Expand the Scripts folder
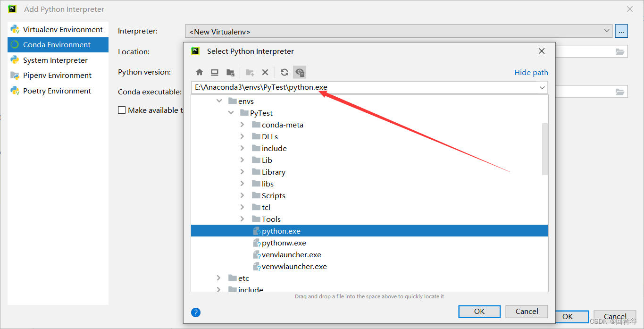 242,195
